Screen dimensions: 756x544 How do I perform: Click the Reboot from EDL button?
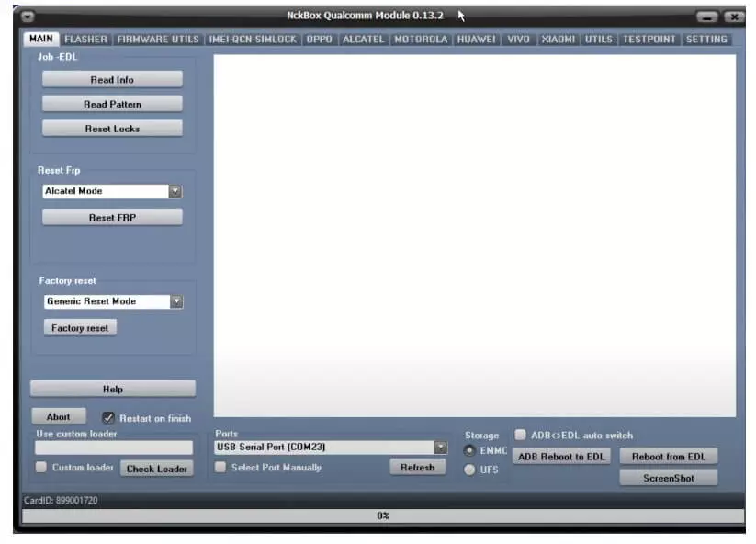tap(669, 457)
